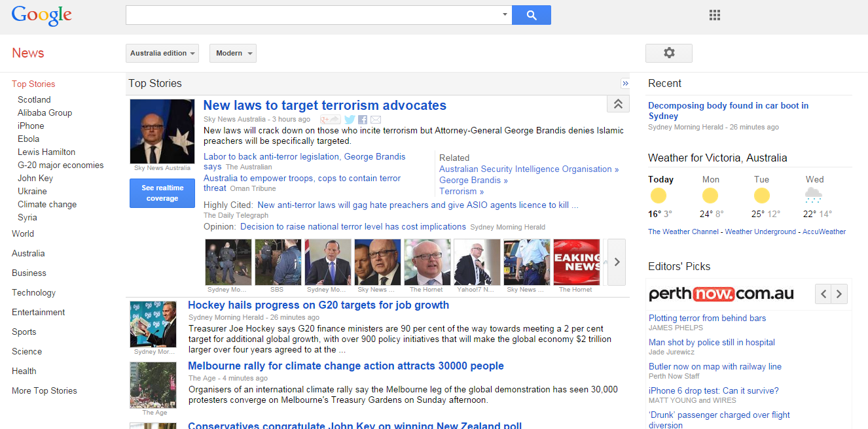Image resolution: width=868 pixels, height=429 pixels.
Task: Open 'Plotting terror from behind bars' article
Action: pyautogui.click(x=707, y=318)
